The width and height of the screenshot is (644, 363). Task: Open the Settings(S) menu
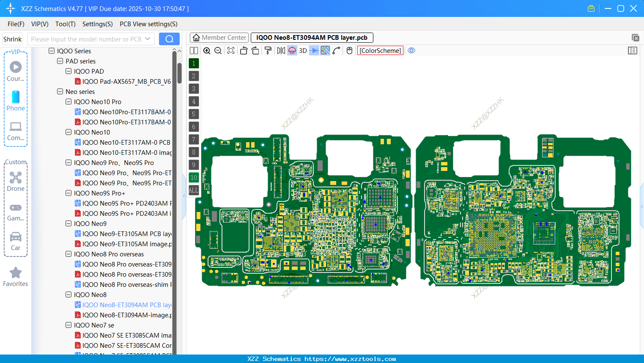tap(97, 24)
